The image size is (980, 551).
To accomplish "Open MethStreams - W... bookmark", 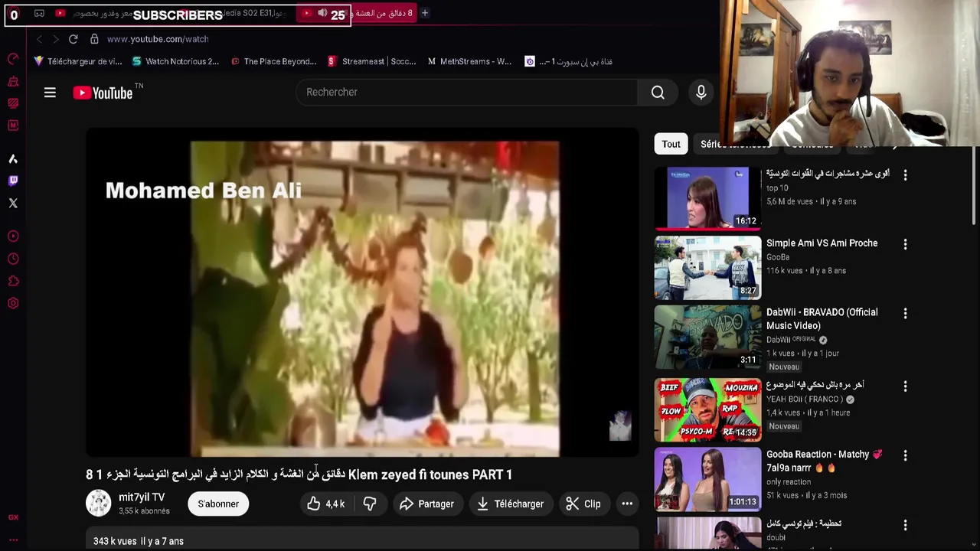I will click(469, 61).
